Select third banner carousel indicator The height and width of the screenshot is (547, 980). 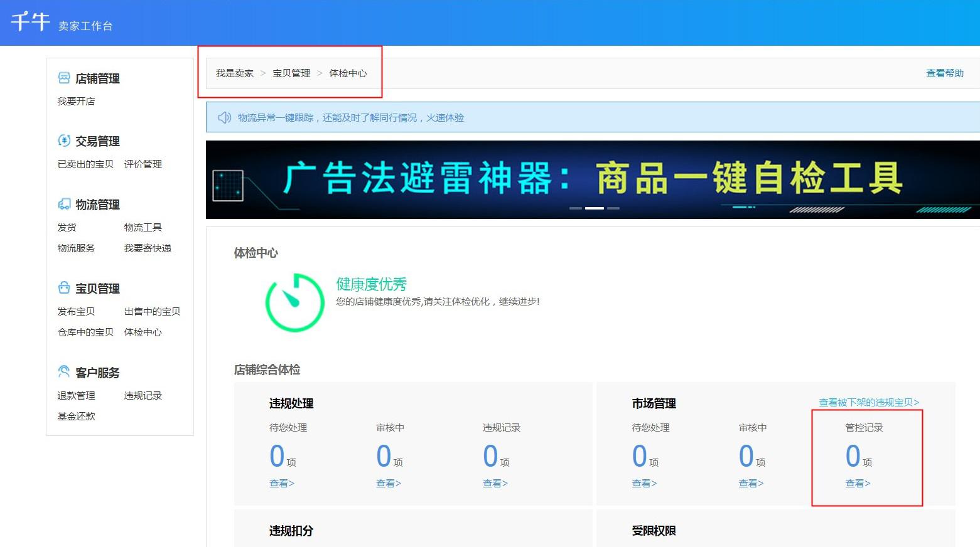click(613, 208)
